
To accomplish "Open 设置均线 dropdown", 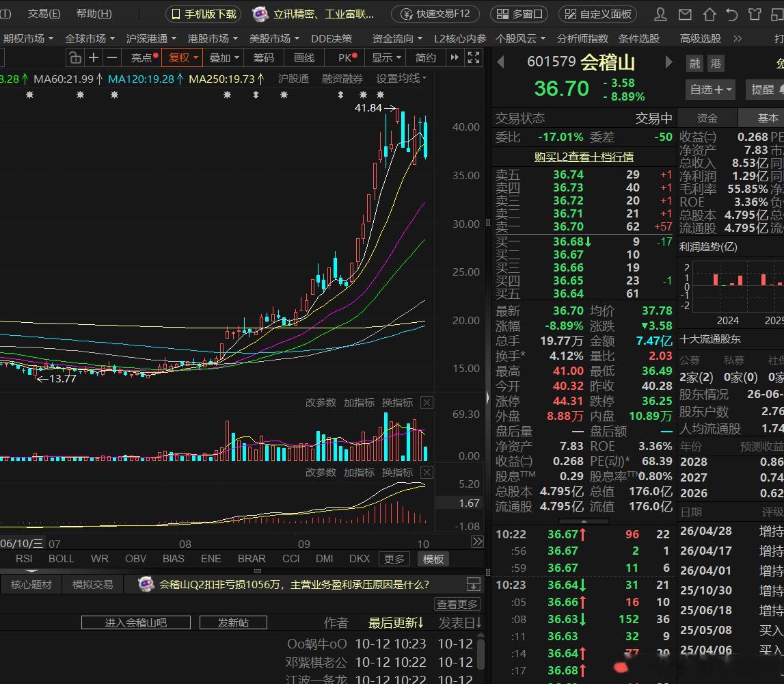I will click(401, 79).
